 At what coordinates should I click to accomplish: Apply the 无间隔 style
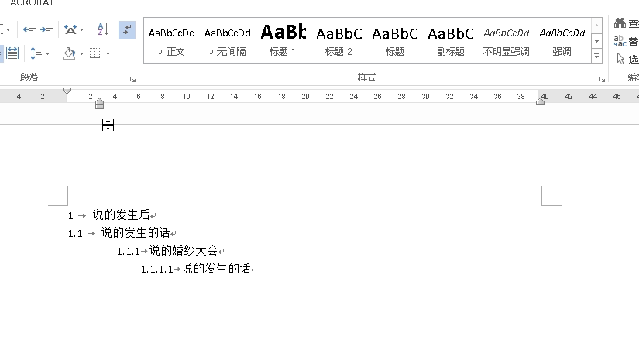tap(228, 41)
